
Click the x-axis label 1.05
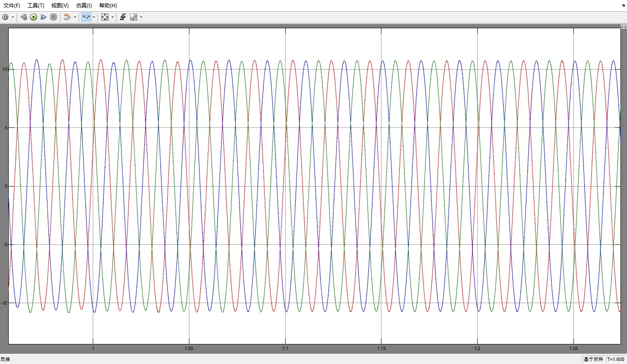[189, 349]
